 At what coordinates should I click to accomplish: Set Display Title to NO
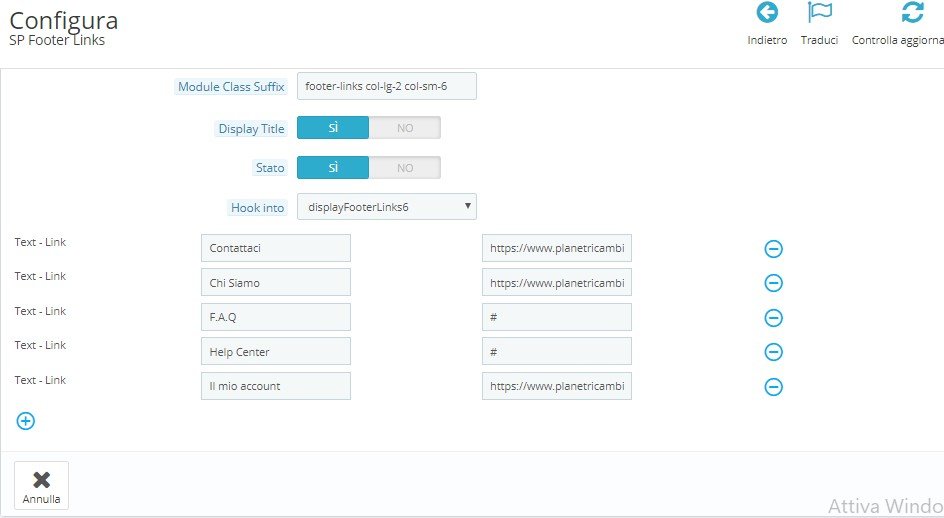[405, 128]
